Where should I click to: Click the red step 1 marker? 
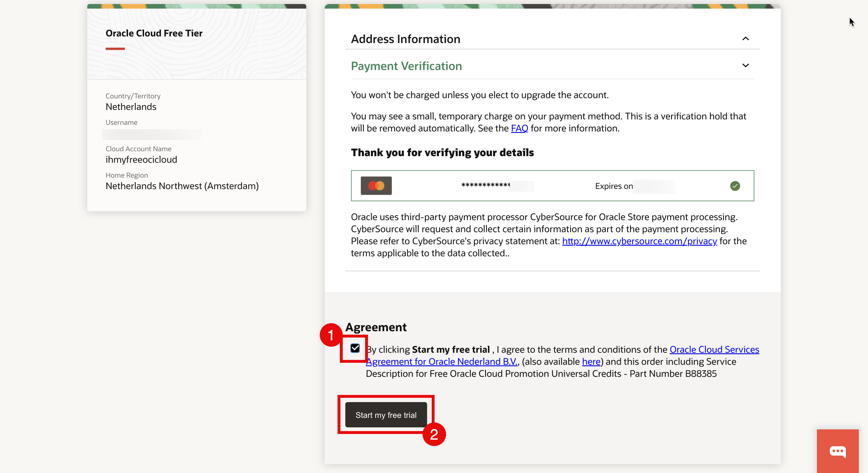coord(331,335)
